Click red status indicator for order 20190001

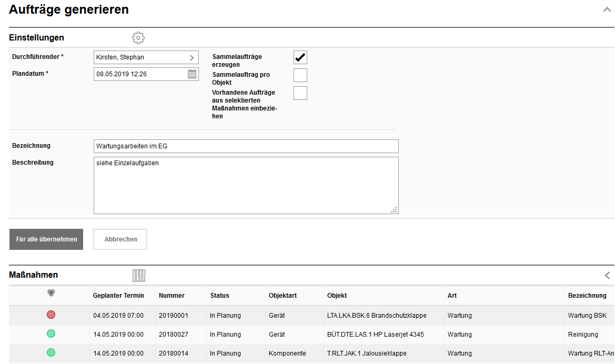[51, 315]
